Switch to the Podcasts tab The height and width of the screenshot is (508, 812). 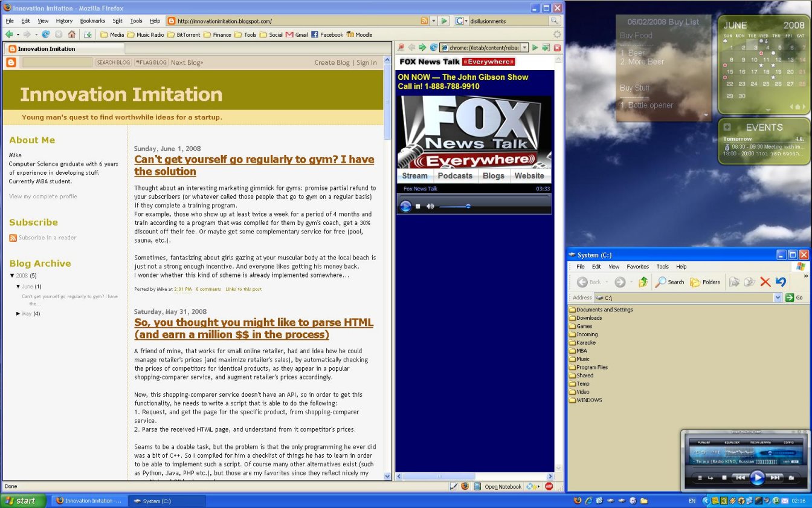(455, 176)
